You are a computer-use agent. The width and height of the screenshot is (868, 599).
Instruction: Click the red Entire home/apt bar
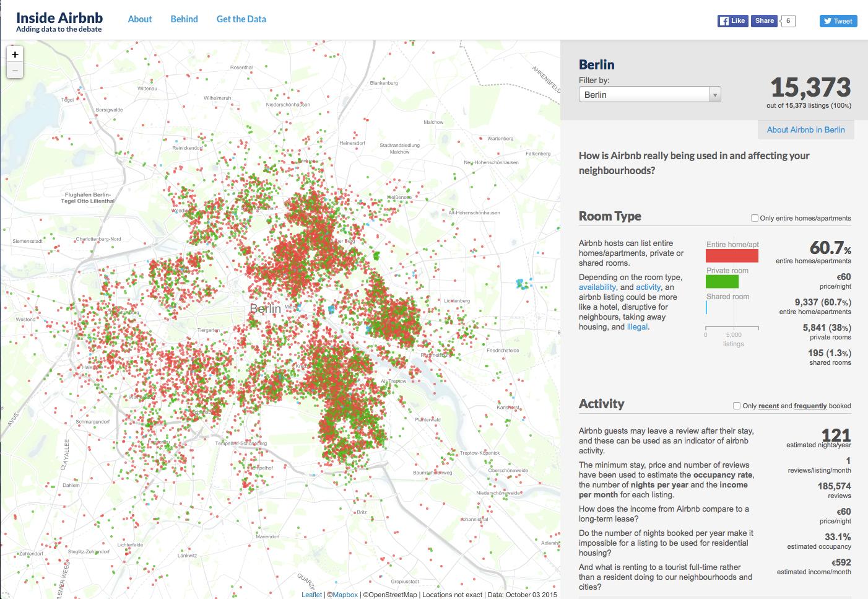732,256
